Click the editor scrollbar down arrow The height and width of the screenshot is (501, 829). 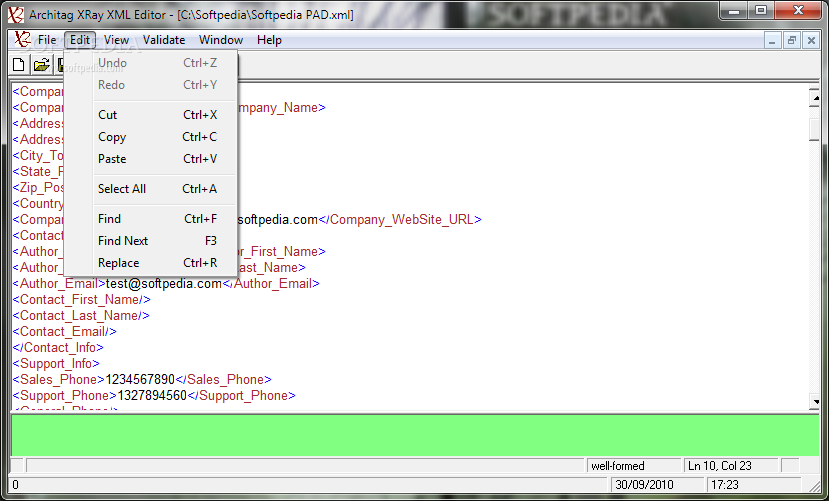coord(814,402)
